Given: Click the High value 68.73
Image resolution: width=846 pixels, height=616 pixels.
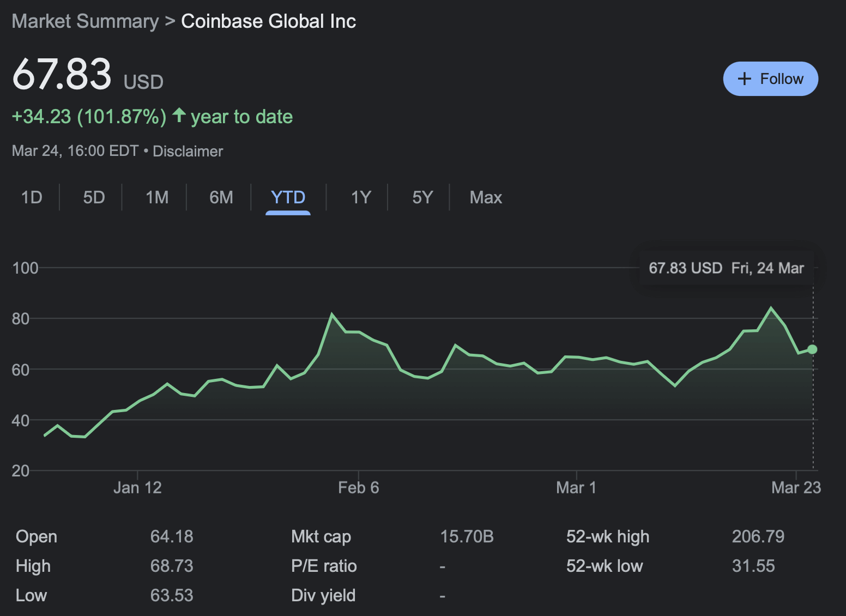Looking at the screenshot, I should (172, 566).
